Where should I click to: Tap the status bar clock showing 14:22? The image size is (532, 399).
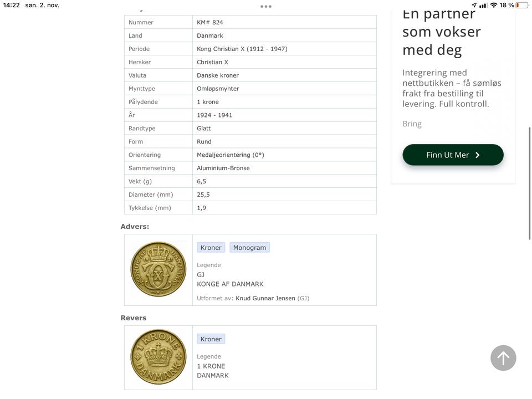pos(11,5)
